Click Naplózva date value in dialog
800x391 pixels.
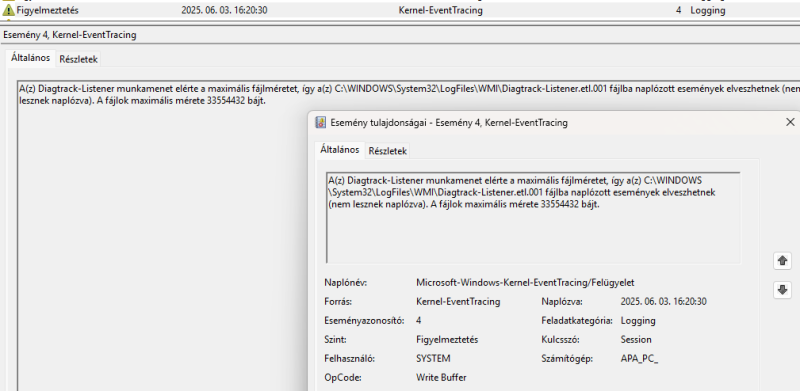pos(663,302)
